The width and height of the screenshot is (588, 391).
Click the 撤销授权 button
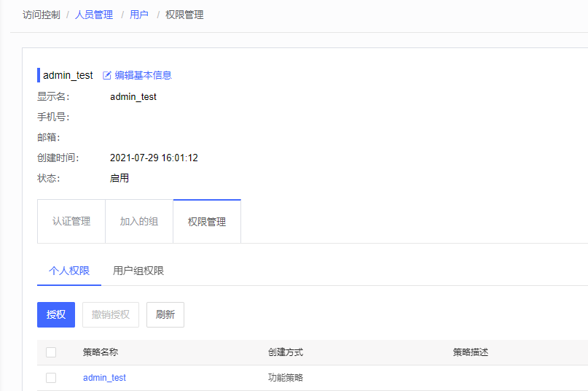point(111,314)
